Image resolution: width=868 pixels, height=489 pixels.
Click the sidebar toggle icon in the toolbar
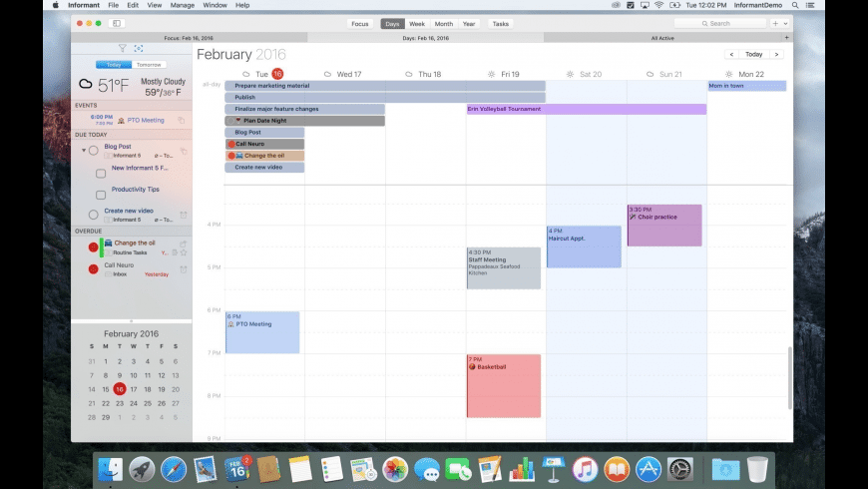tap(117, 23)
